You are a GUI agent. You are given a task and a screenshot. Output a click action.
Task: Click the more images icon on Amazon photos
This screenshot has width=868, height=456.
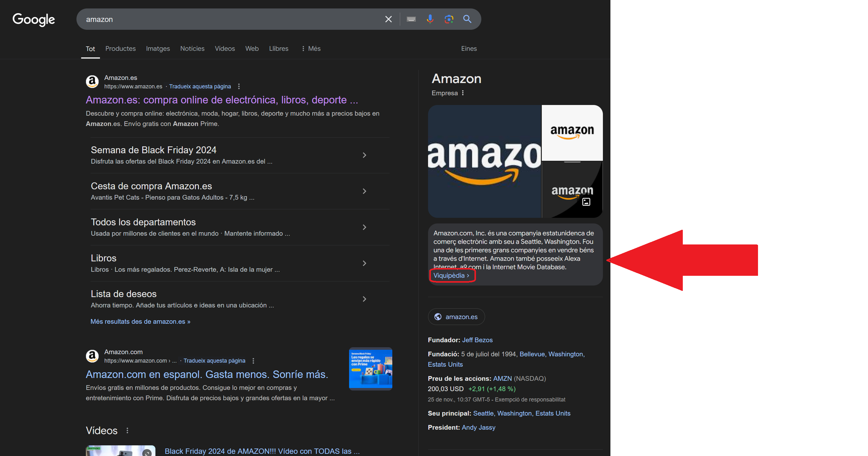pyautogui.click(x=586, y=202)
